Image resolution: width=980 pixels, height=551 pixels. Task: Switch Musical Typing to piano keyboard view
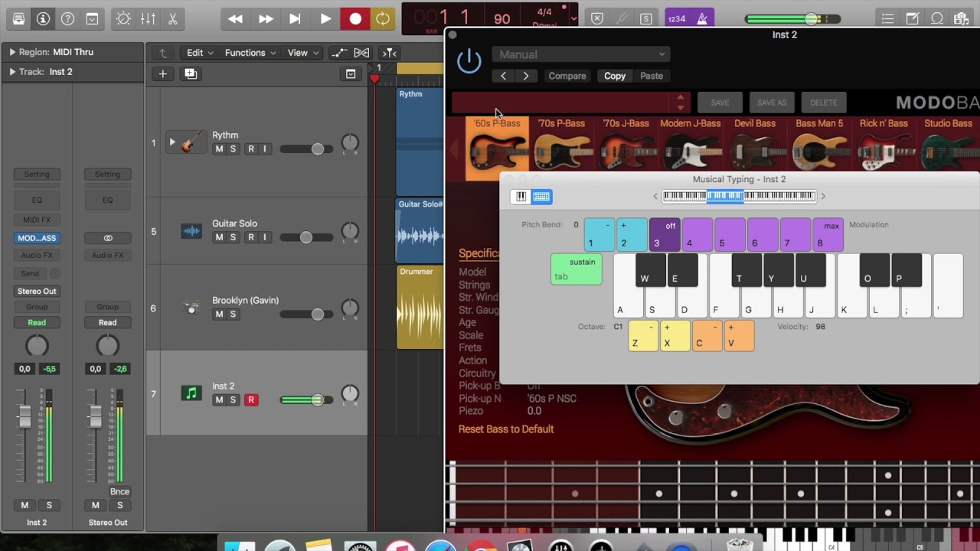[521, 197]
